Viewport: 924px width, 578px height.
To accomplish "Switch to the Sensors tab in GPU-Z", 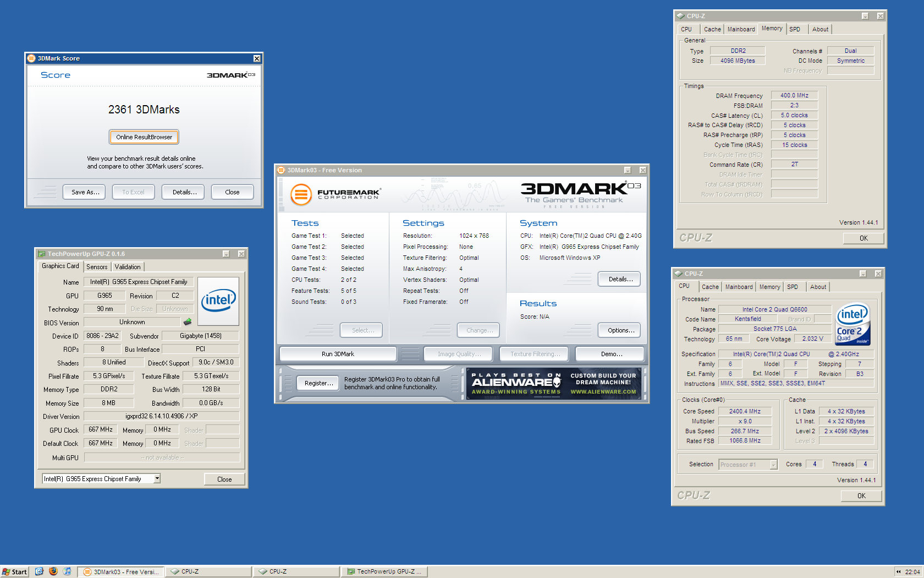I will click(97, 266).
